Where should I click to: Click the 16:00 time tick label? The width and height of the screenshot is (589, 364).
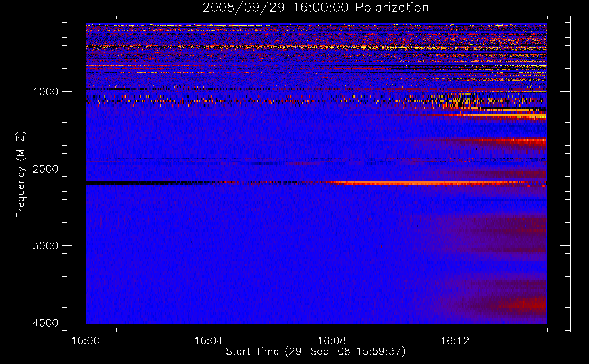pyautogui.click(x=86, y=341)
